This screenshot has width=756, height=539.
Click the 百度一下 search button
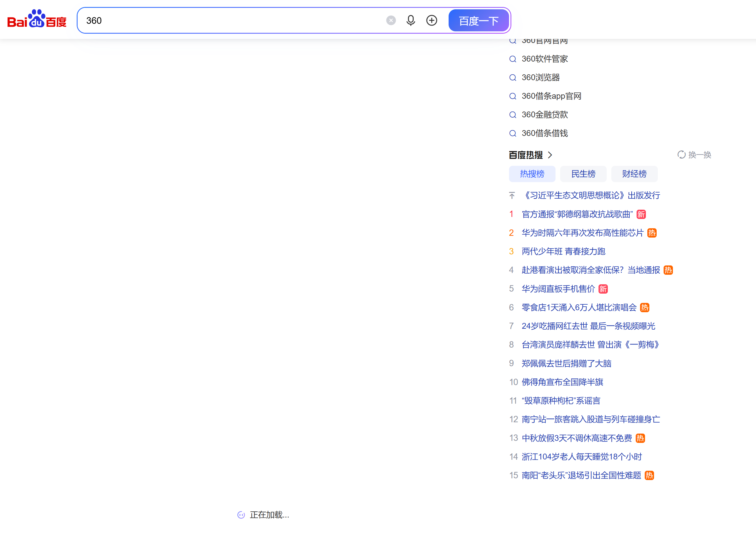tap(479, 21)
